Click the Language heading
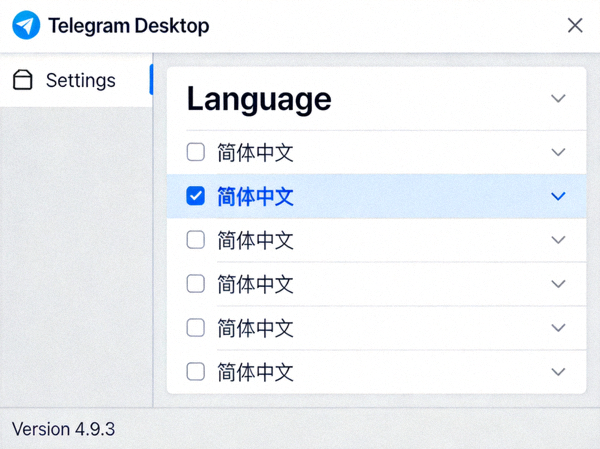The height and width of the screenshot is (449, 600). point(259,99)
